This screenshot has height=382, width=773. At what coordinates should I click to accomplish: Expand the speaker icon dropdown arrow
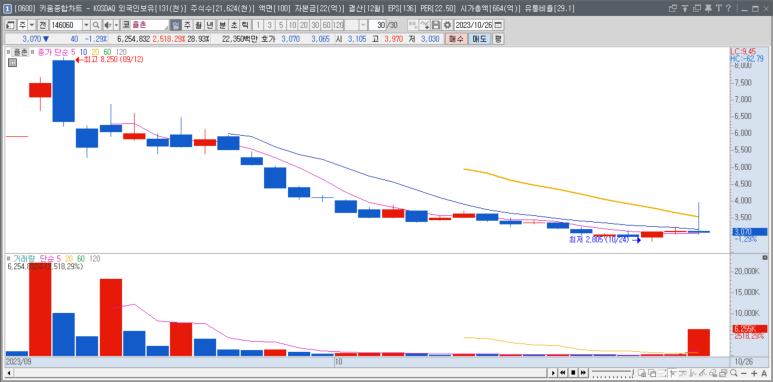(x=116, y=25)
